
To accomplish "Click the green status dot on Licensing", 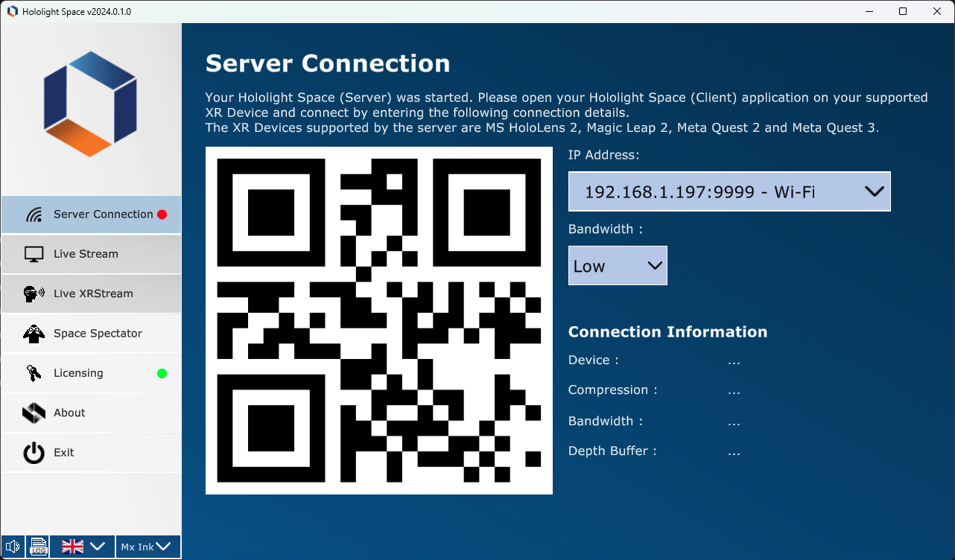I will point(162,373).
